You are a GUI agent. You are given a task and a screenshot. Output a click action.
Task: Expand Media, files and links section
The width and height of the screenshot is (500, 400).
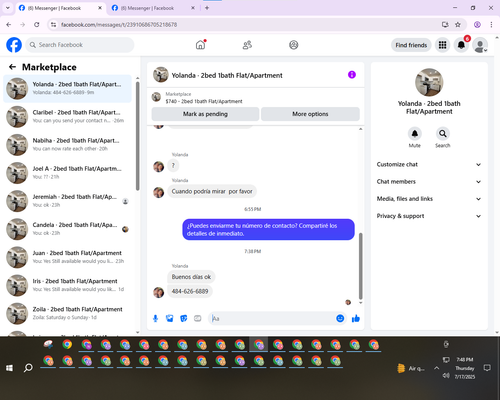(429, 199)
